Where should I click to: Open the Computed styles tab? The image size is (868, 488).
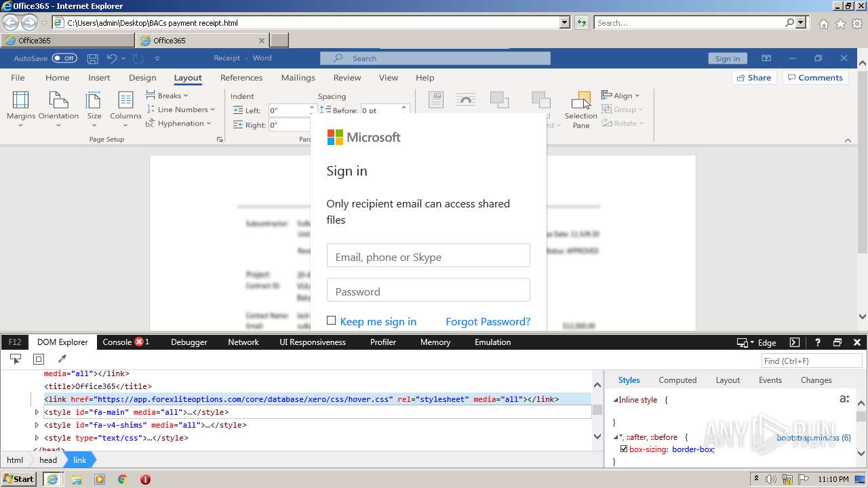click(677, 380)
